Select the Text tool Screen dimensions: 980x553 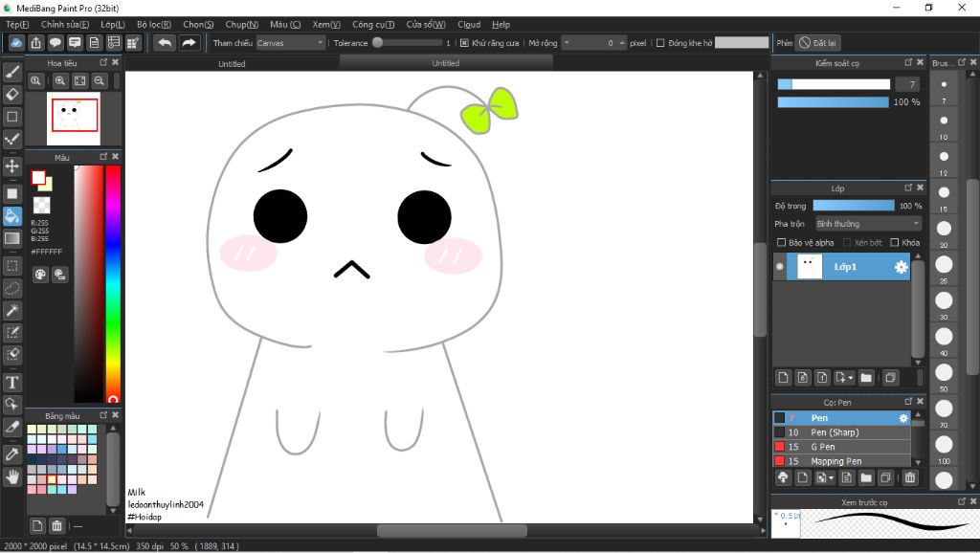(x=11, y=382)
